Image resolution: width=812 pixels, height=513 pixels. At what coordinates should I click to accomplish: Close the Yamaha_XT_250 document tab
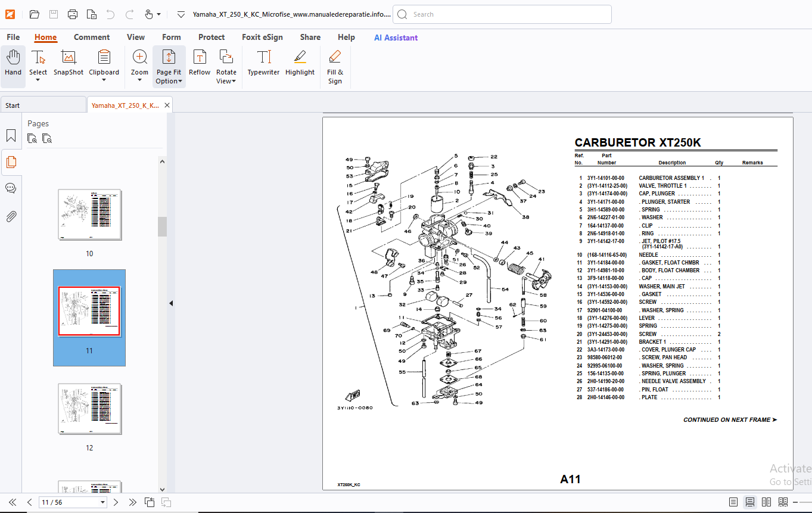point(167,105)
